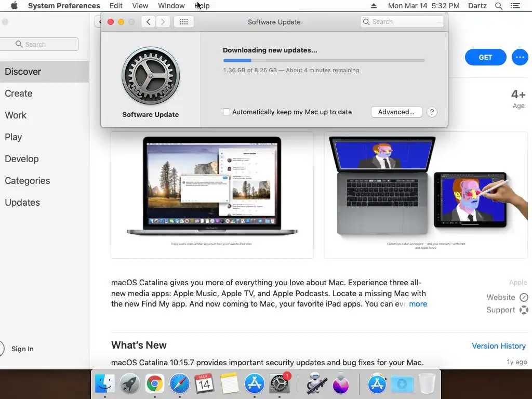
Task: Click Sign In in the App Store
Action: pyautogui.click(x=22, y=349)
